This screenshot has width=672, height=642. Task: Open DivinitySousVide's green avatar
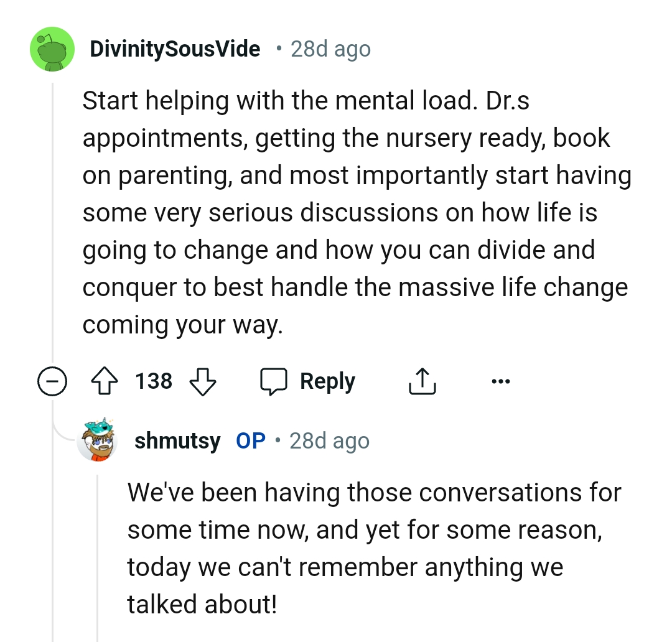[x=53, y=49]
